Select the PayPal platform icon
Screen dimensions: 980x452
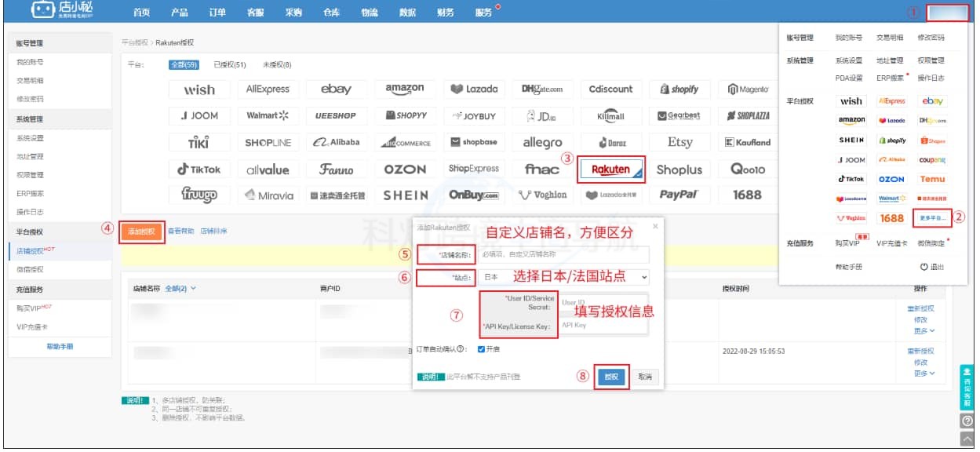pyautogui.click(x=679, y=195)
